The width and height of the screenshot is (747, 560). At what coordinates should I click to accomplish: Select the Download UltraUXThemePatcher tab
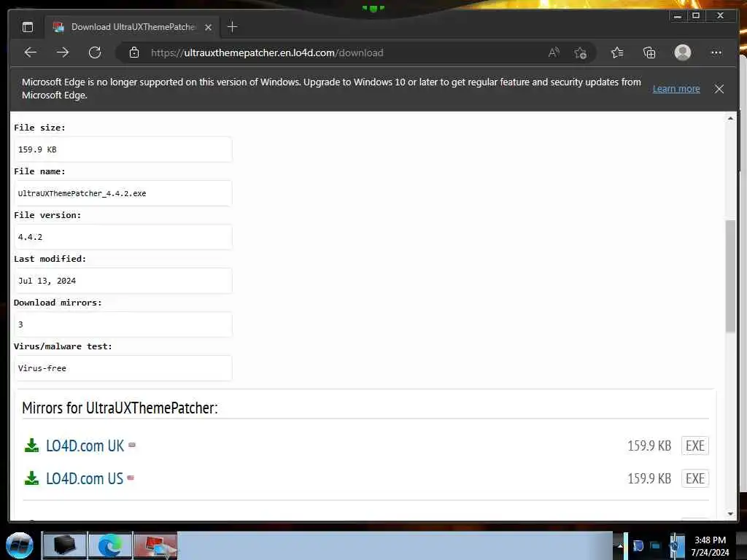(x=133, y=27)
